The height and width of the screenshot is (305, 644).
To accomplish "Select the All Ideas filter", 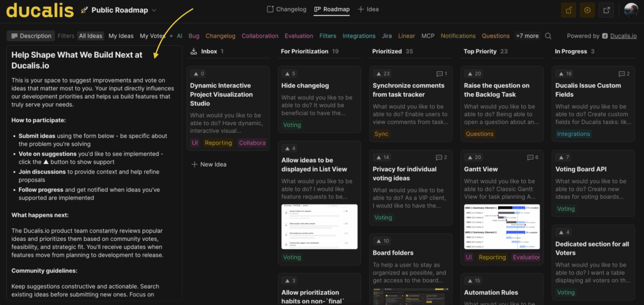I will coord(91,36).
